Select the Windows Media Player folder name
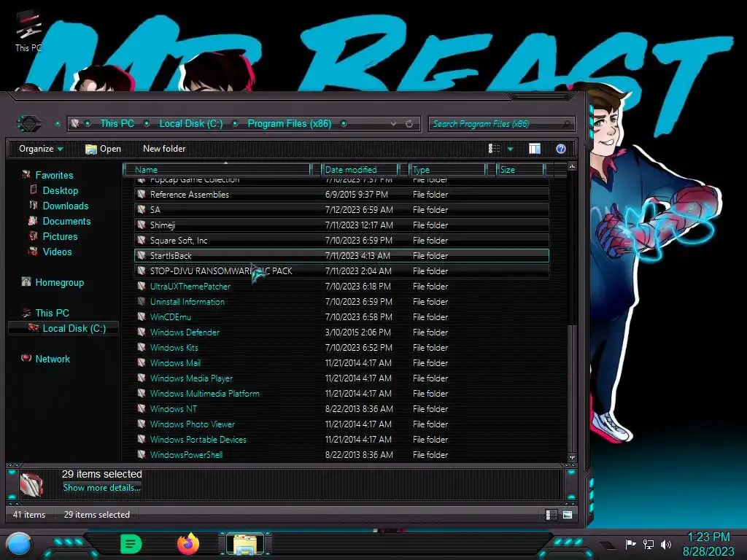 coord(191,378)
